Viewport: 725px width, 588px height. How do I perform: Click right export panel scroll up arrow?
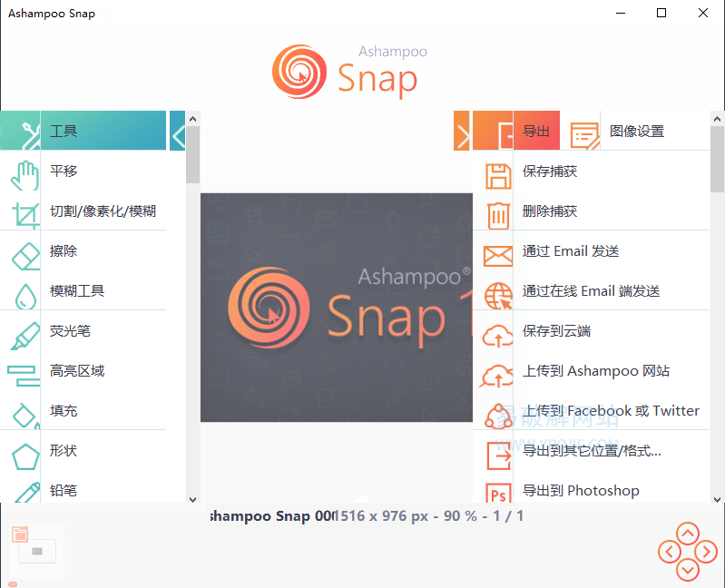pyautogui.click(x=717, y=119)
